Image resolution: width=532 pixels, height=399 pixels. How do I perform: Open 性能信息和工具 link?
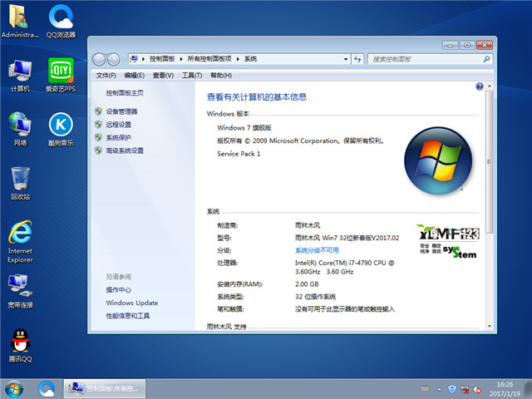click(x=127, y=316)
